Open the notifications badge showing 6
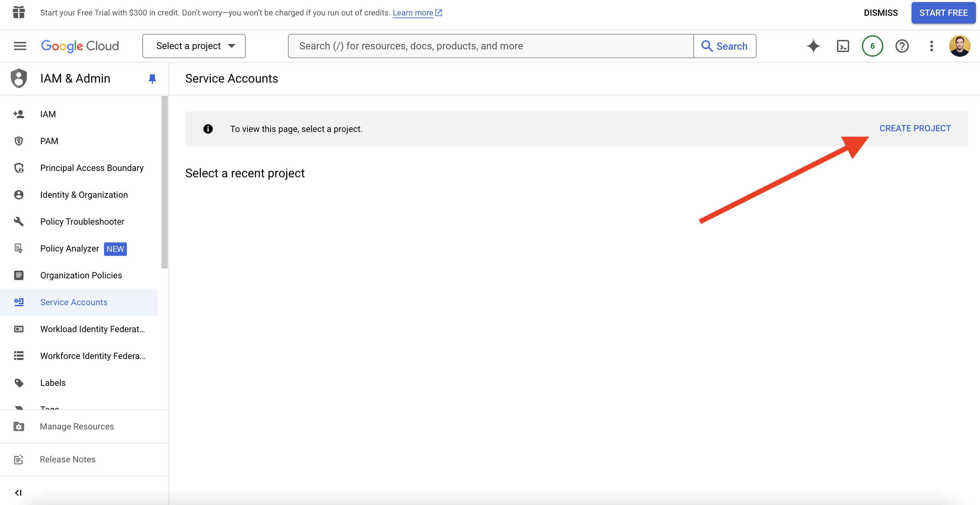 [872, 46]
